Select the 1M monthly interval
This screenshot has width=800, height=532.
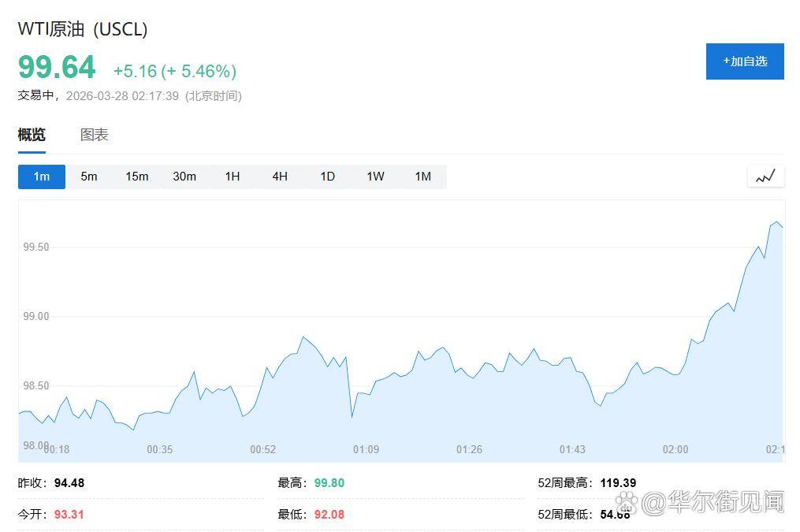click(x=423, y=177)
